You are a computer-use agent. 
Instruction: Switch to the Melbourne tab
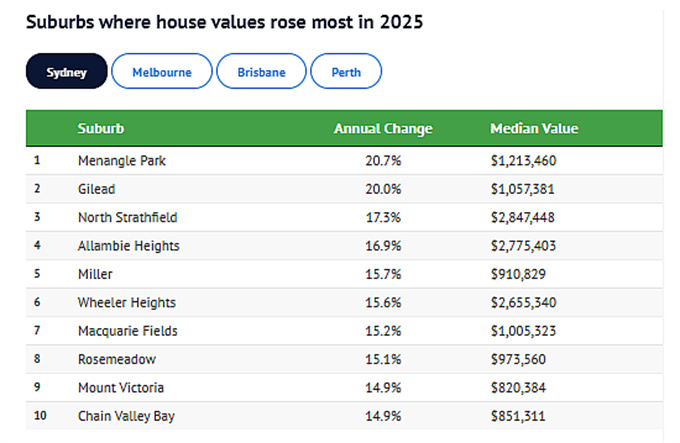[x=161, y=72]
